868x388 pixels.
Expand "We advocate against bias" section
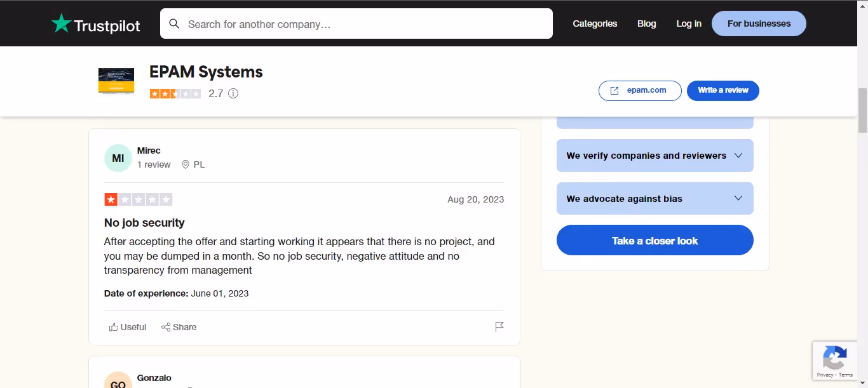click(x=655, y=199)
